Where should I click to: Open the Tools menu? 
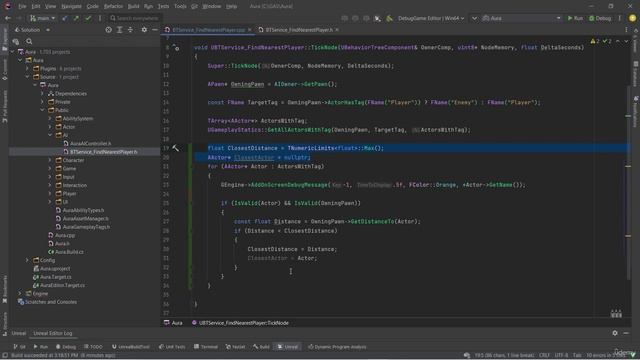[x=180, y=6]
